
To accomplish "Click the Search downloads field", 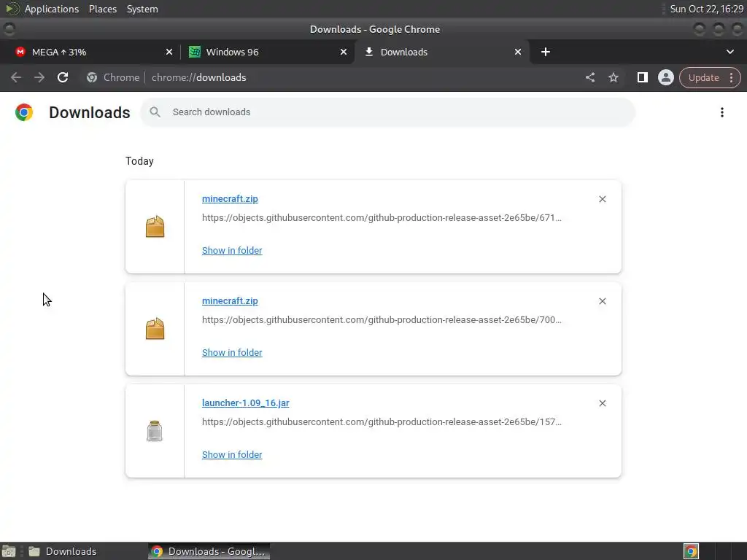I will click(388, 112).
